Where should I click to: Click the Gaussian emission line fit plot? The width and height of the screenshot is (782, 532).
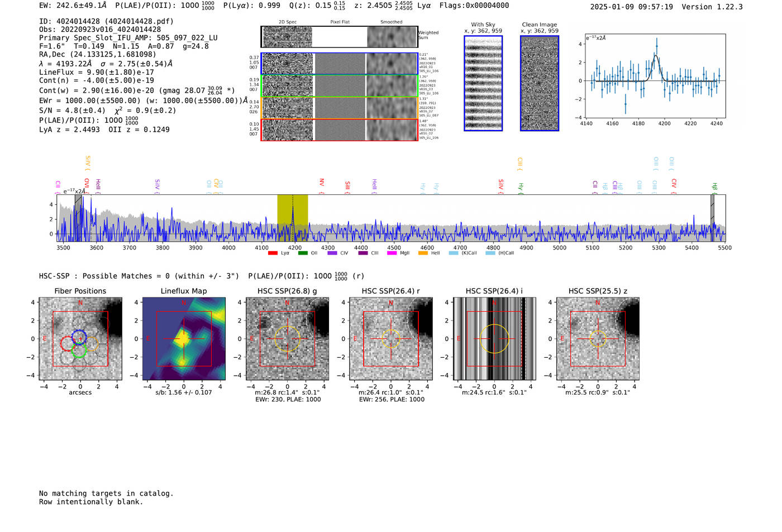point(655,76)
